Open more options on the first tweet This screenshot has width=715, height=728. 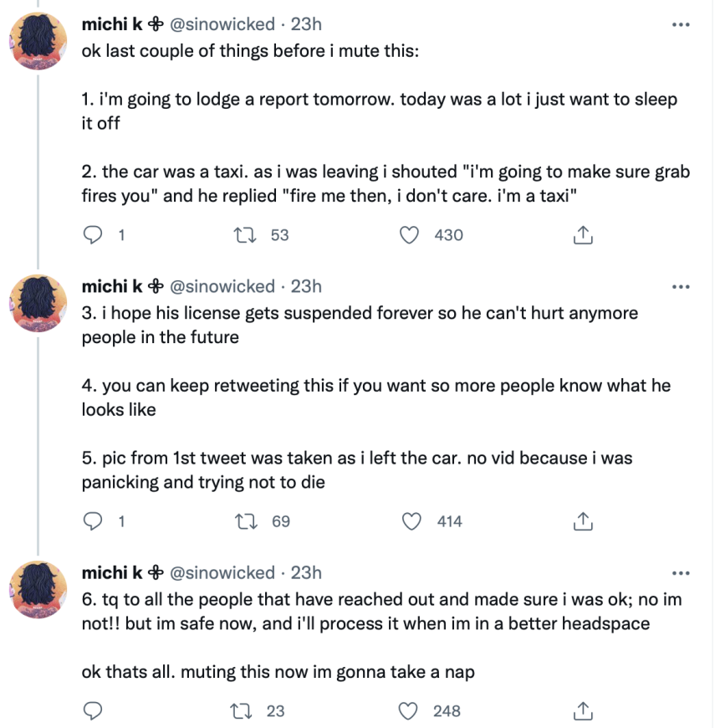(x=681, y=24)
